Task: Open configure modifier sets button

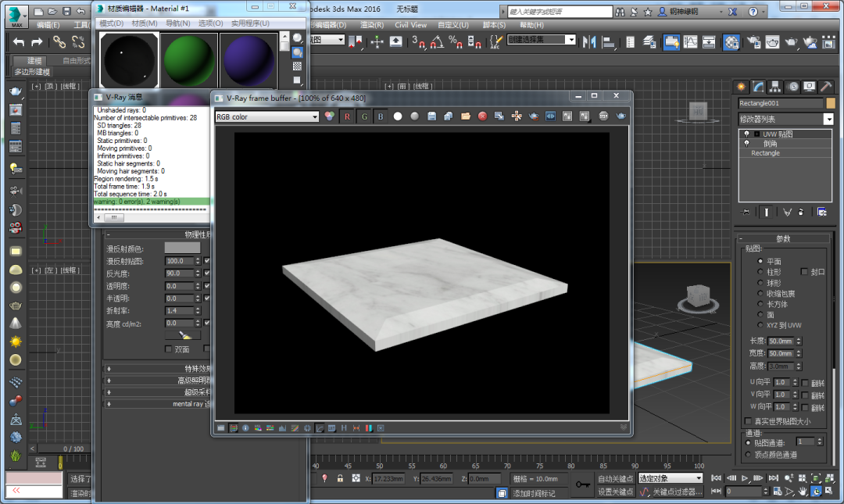Action: (822, 213)
